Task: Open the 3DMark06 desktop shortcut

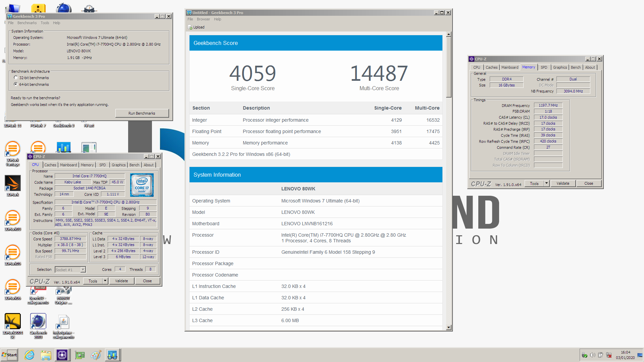Action: pyautogui.click(x=13, y=290)
